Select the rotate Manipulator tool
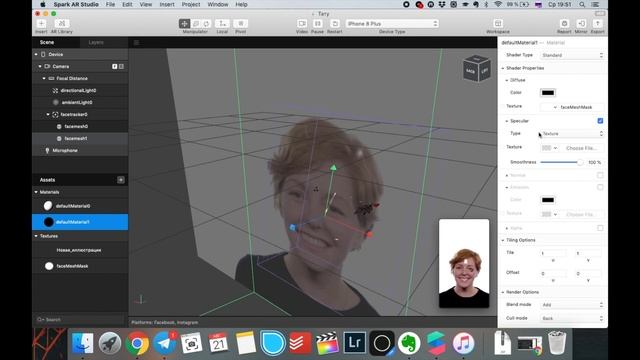This screenshot has height=360, width=640. click(x=206, y=24)
